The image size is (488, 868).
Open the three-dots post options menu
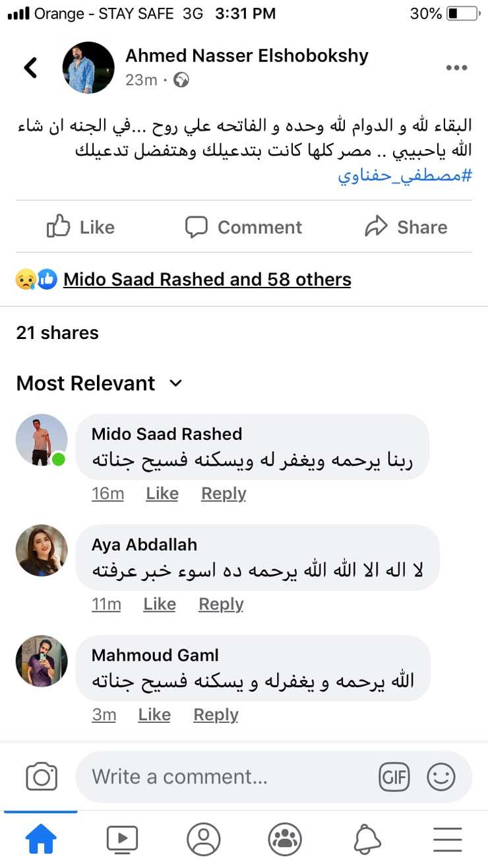456,68
